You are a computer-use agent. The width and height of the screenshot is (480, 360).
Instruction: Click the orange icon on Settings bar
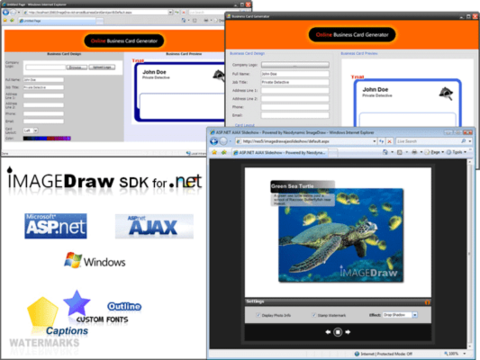[427, 302]
